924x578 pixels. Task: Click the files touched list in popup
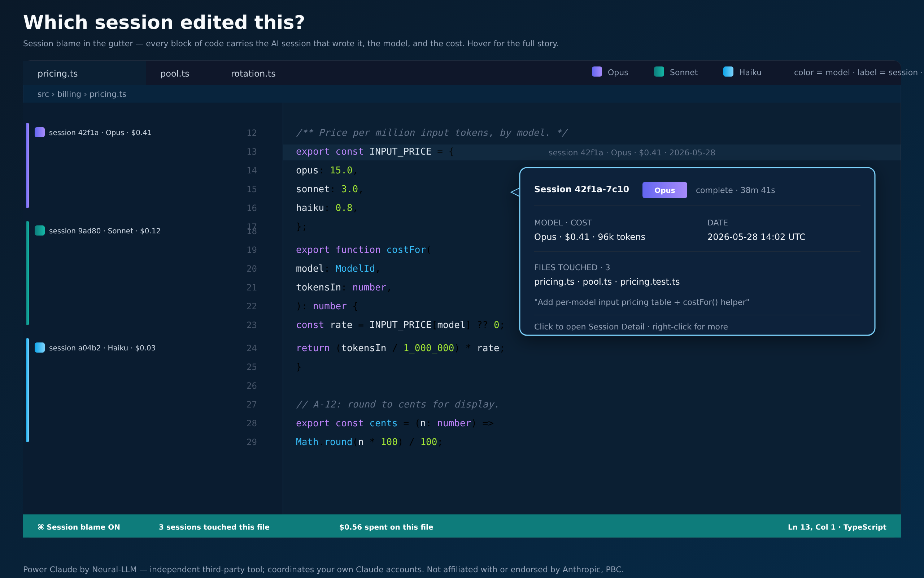pos(607,282)
